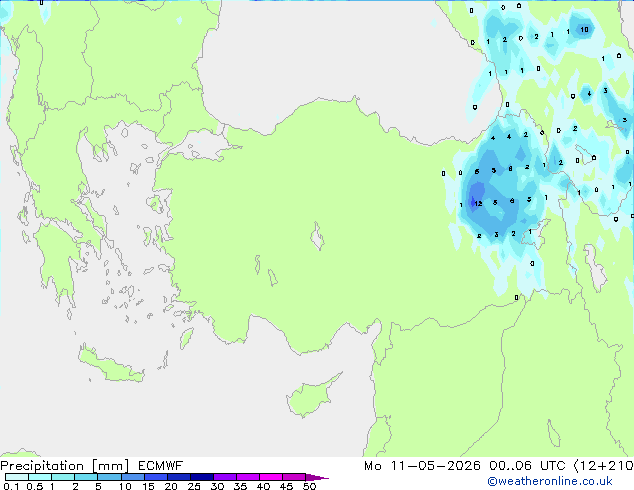Click the "[mm]" unit label
Image resolution: width=634 pixels, height=490 pixels.
click(110, 466)
